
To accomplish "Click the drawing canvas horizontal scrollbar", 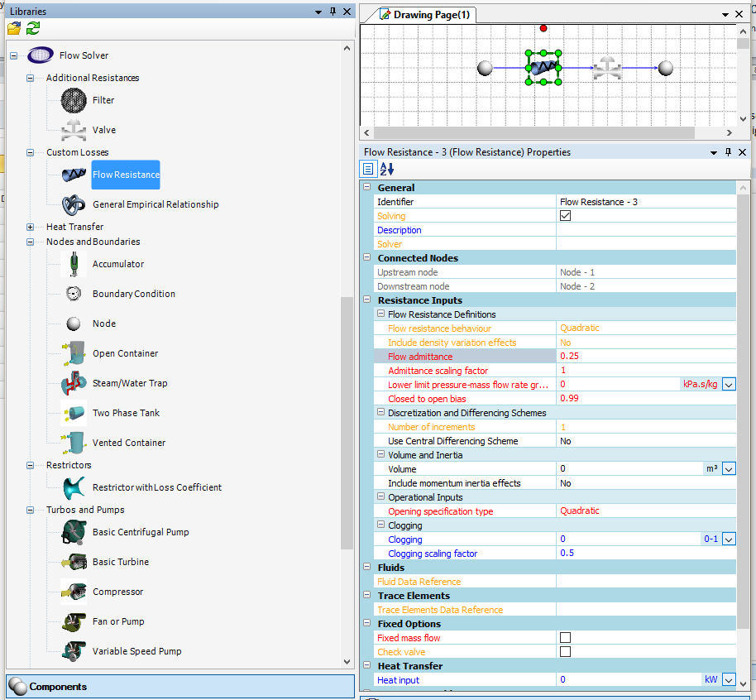I will 546,132.
